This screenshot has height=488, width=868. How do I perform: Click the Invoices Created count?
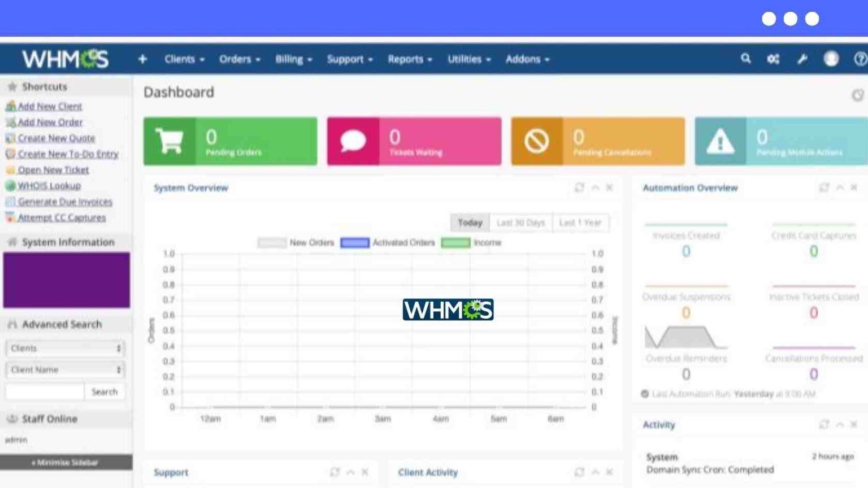pyautogui.click(x=686, y=251)
